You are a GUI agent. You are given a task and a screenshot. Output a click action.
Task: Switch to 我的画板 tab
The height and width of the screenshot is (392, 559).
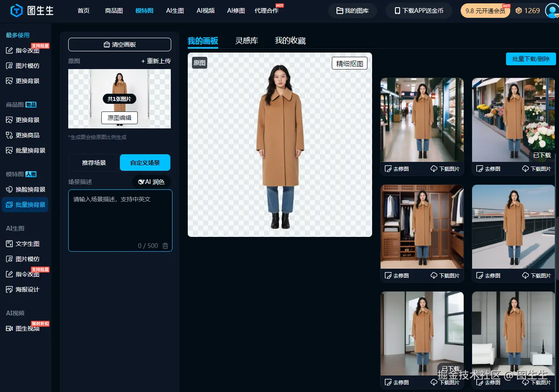pos(203,41)
